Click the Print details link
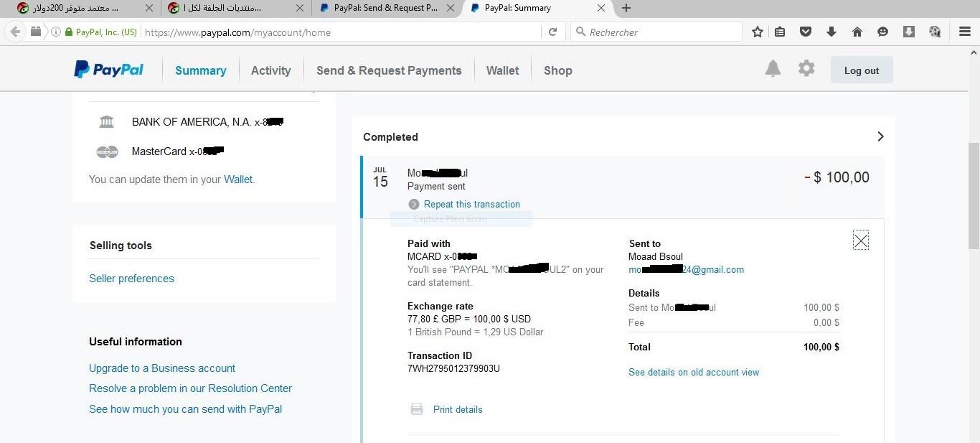980x443 pixels. [x=458, y=409]
